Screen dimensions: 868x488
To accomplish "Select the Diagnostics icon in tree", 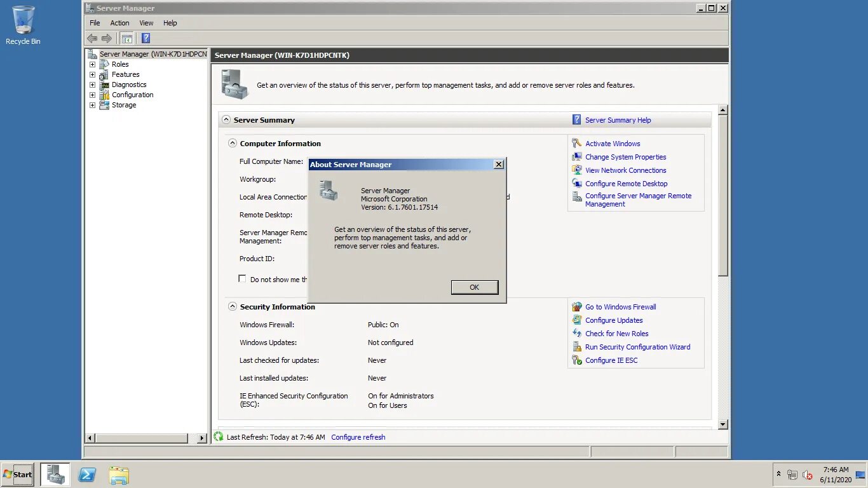I will (104, 85).
